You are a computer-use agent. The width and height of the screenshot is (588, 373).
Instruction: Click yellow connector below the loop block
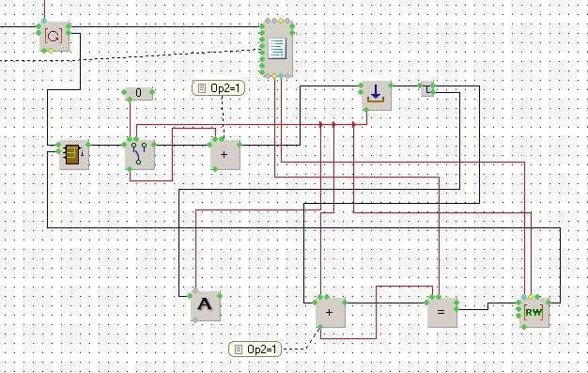[51, 51]
